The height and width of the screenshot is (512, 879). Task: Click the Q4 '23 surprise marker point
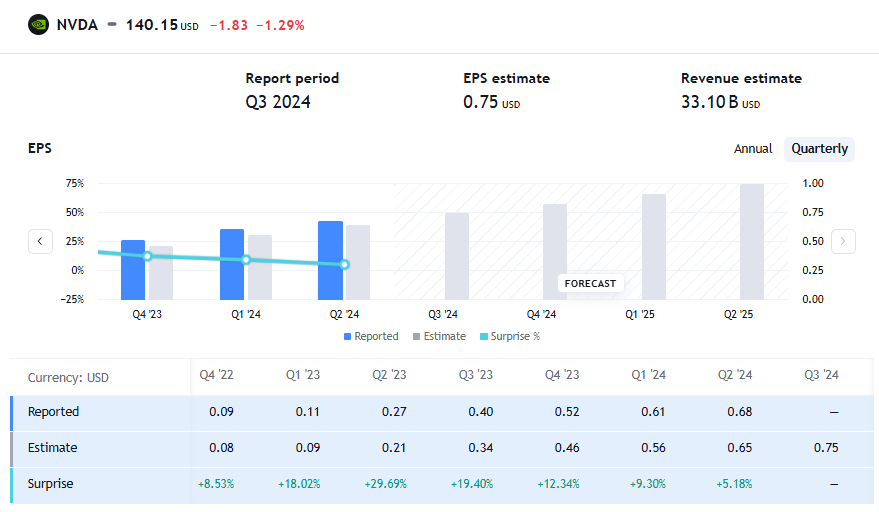coord(147,256)
